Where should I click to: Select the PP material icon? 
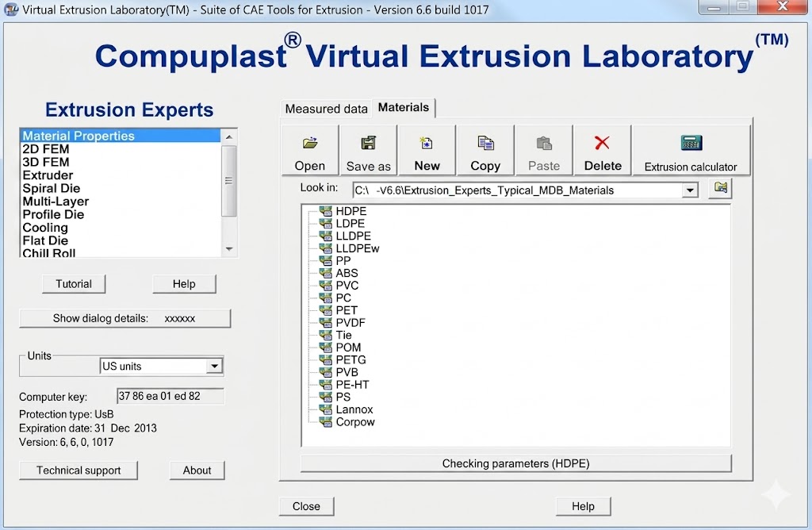(326, 261)
